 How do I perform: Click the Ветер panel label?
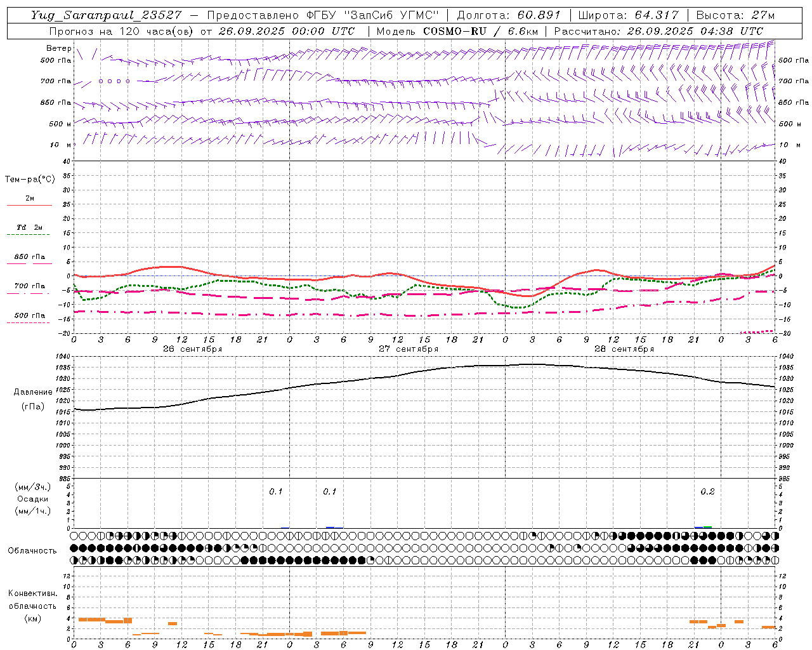pyautogui.click(x=58, y=48)
